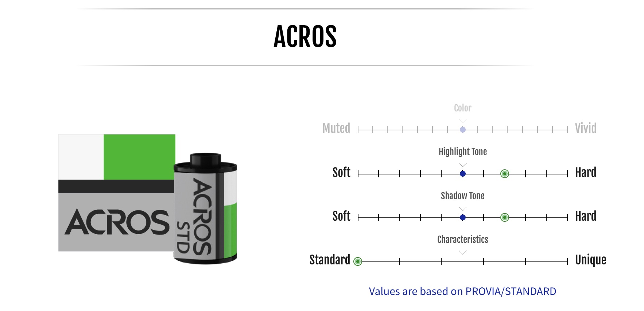Click the blue Shadow Tone center dot
This screenshot has height=311, width=644.
click(463, 217)
